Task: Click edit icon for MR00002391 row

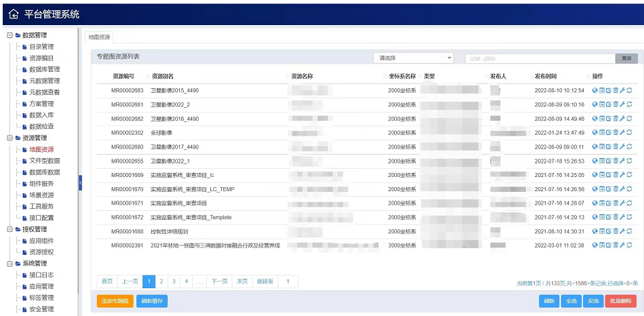Action: 609,245
